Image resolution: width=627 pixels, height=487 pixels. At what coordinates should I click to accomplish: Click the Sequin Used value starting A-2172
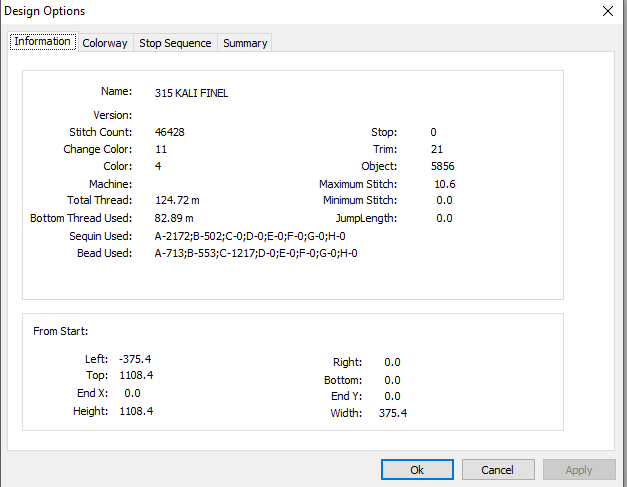pos(250,236)
